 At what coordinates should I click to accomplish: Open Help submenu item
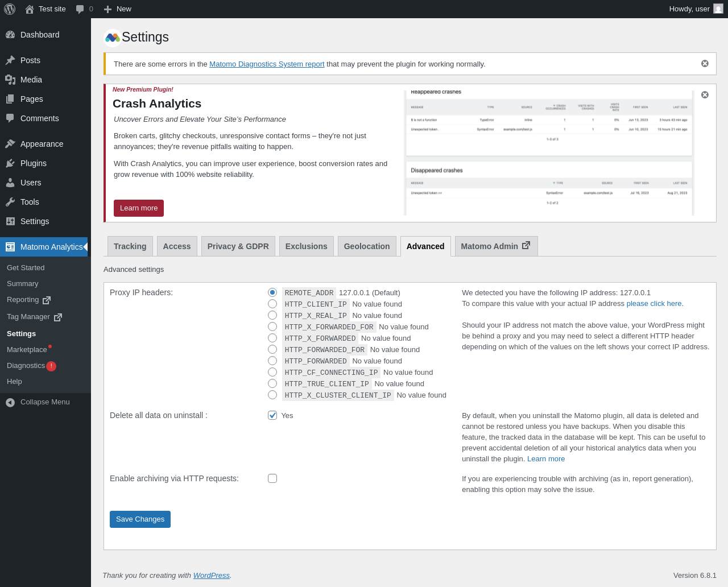[45, 382]
